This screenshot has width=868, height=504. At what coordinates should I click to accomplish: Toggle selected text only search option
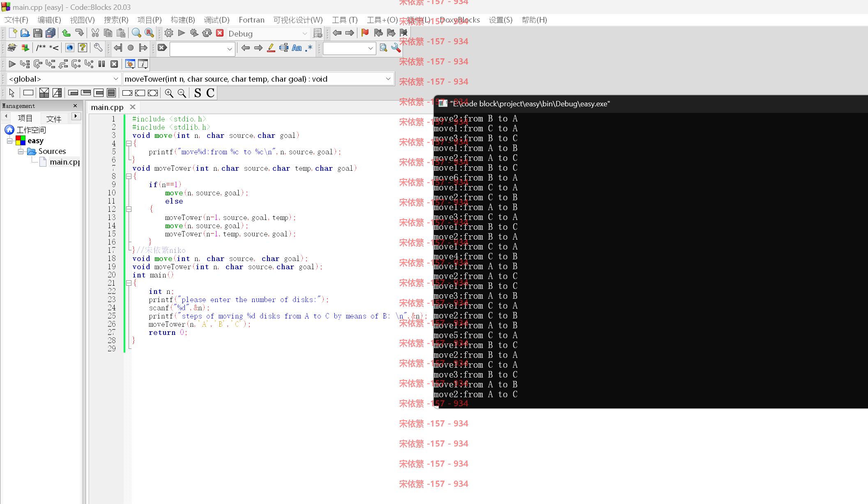[x=284, y=48]
